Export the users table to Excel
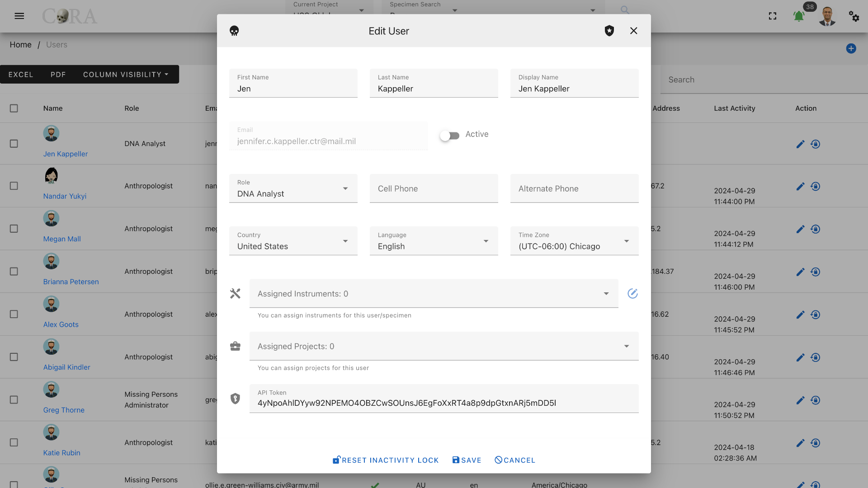Viewport: 868px width, 488px height. 21,75
